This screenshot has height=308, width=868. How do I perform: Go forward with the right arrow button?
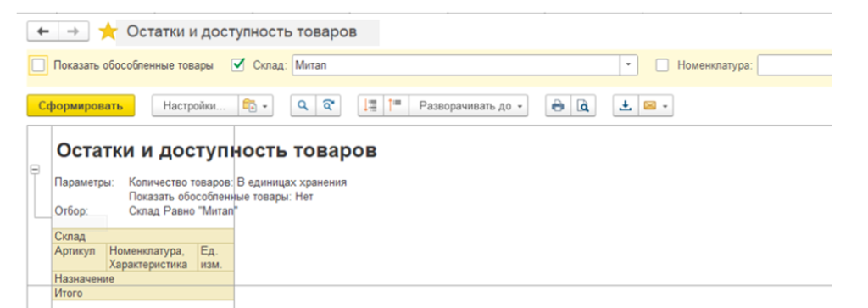coord(74,31)
